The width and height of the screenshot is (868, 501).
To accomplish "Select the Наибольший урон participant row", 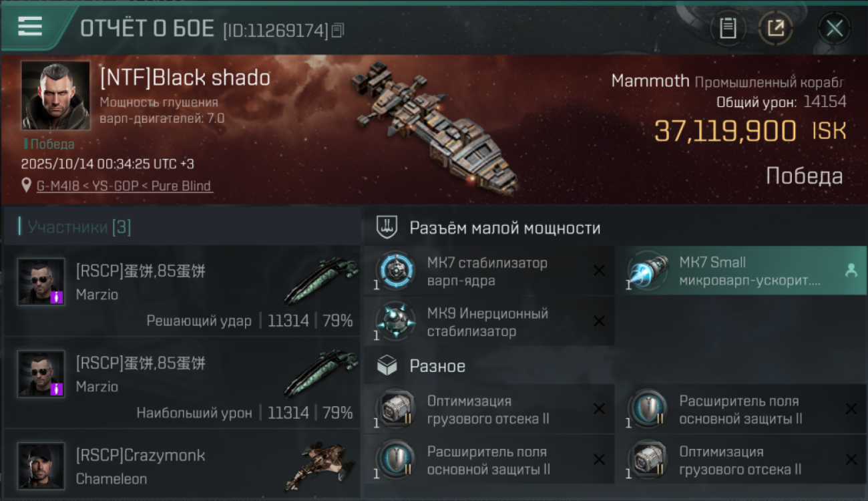I will tap(182, 383).
